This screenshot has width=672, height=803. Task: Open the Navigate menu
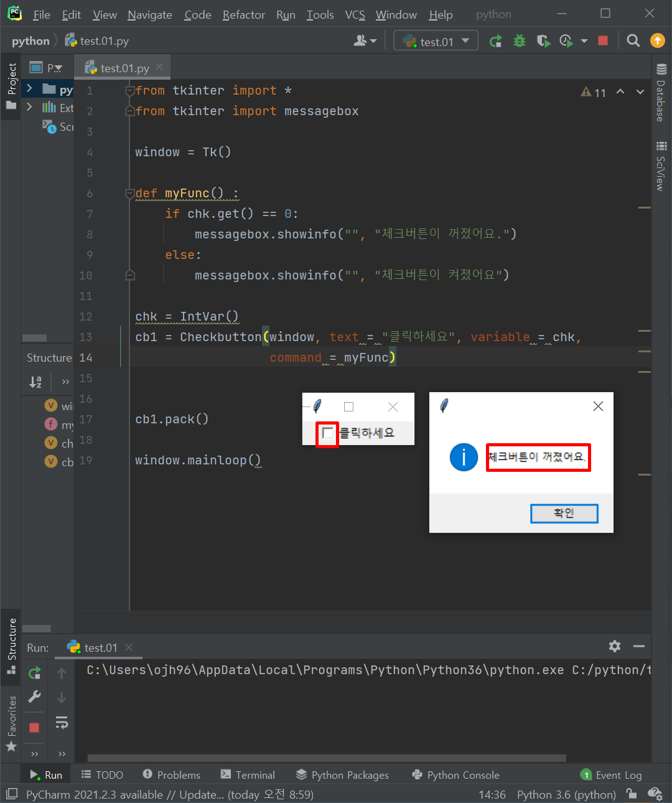150,15
